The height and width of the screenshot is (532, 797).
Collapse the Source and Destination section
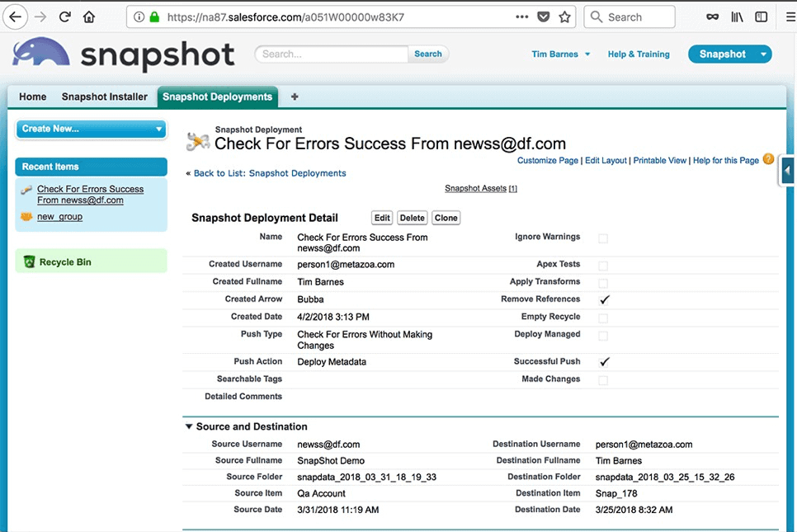coord(189,426)
